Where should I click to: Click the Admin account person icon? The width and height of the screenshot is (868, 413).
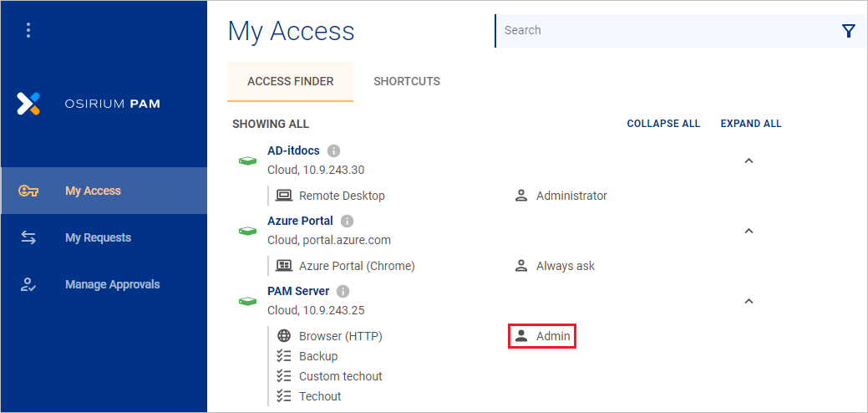[521, 335]
